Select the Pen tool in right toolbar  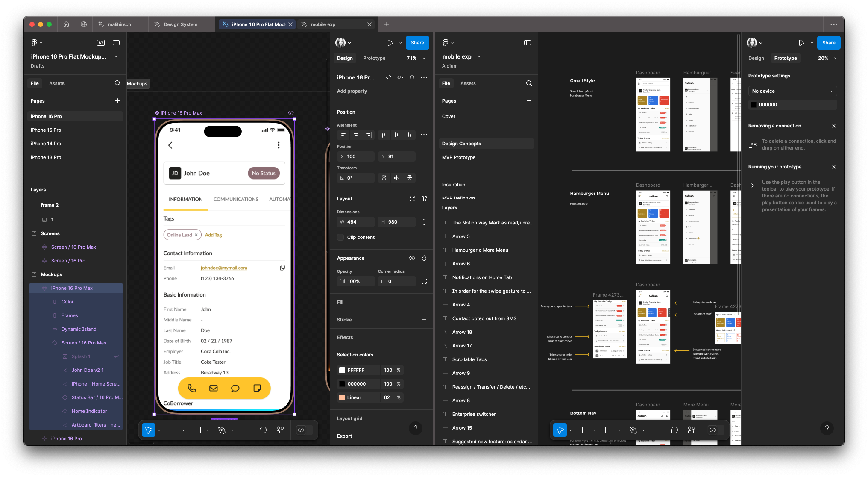click(x=633, y=430)
